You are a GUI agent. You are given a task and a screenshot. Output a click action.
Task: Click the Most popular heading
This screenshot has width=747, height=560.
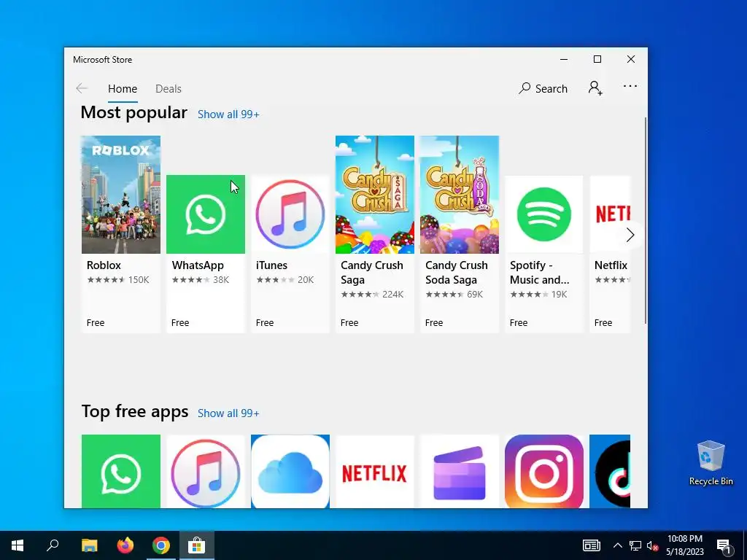(x=134, y=113)
